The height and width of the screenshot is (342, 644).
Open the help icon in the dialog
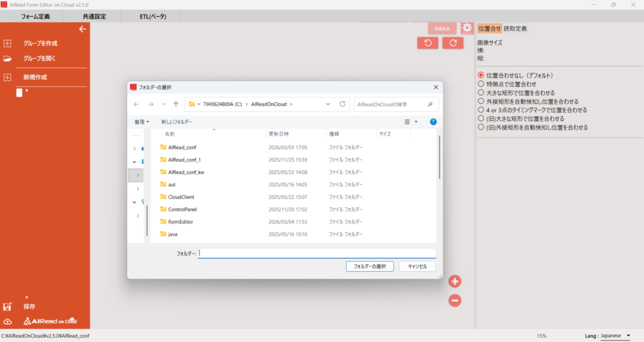(433, 121)
